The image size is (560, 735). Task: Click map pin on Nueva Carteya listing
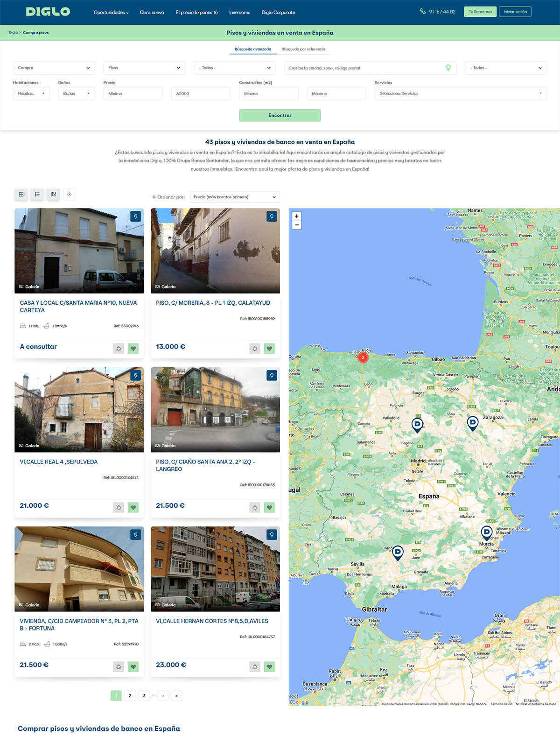pyautogui.click(x=135, y=217)
